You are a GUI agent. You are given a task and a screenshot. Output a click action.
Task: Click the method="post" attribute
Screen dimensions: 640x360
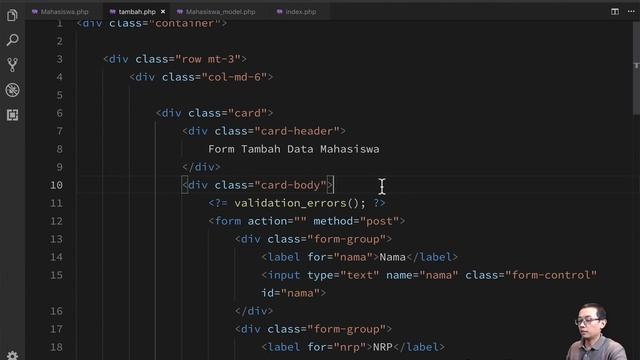tap(356, 221)
